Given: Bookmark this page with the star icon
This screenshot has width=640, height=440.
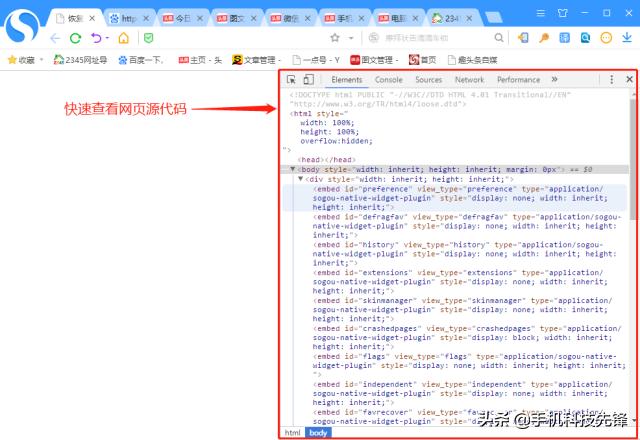Looking at the screenshot, I should 335,38.
